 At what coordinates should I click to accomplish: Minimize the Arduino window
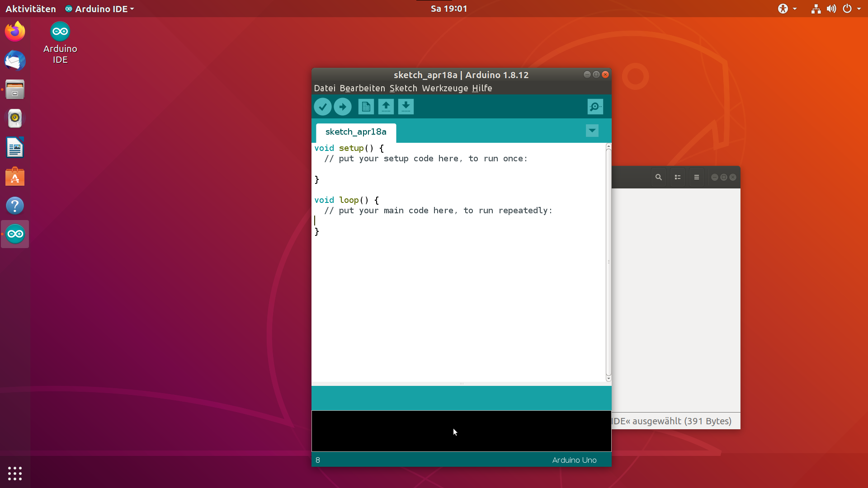[587, 75]
